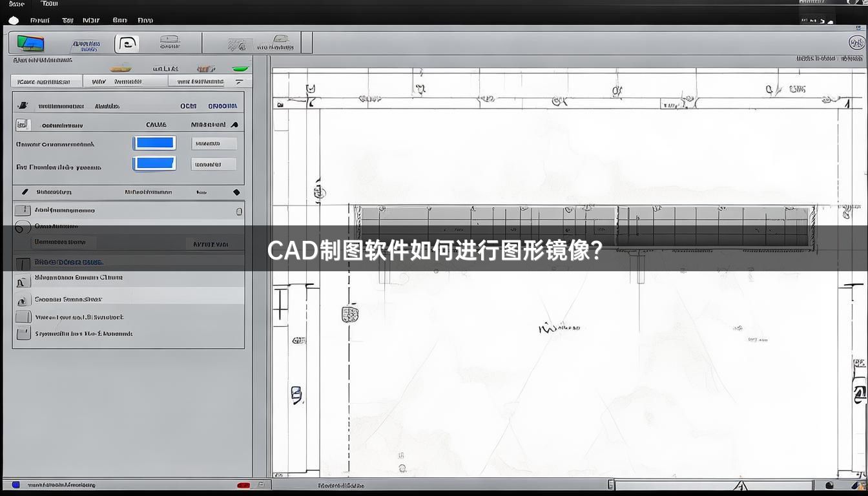The width and height of the screenshot is (868, 496).
Task: Toggle the small checkbox on first list row
Action: point(240,211)
